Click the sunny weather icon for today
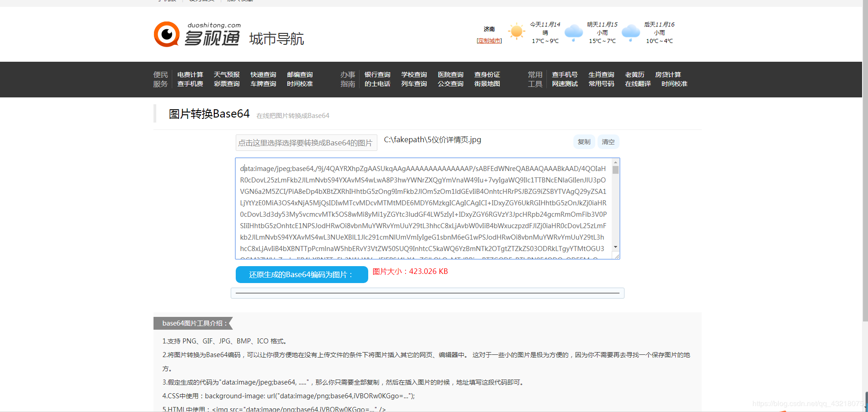Viewport: 868px width, 412px height. click(x=517, y=32)
